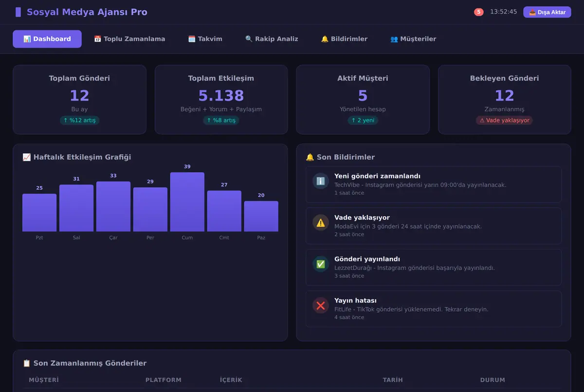Click the ModaEvi 3 gönderi notification text
The height and width of the screenshot is (392, 584).
(x=408, y=226)
